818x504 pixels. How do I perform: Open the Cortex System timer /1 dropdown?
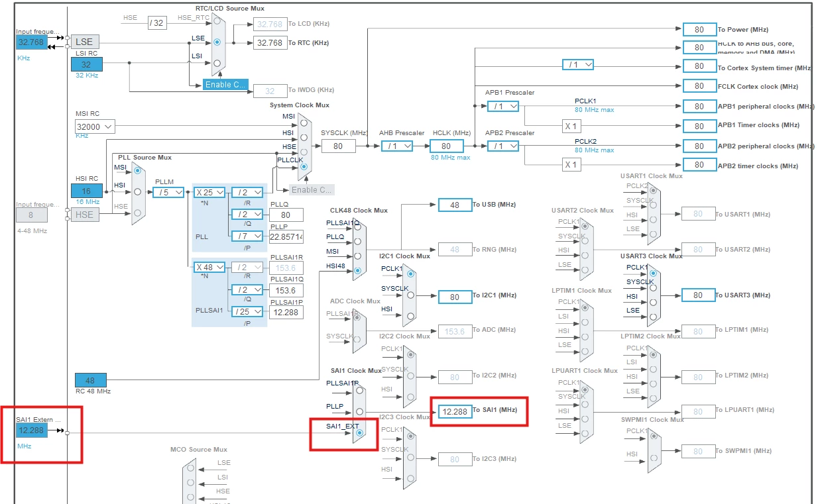pyautogui.click(x=578, y=64)
